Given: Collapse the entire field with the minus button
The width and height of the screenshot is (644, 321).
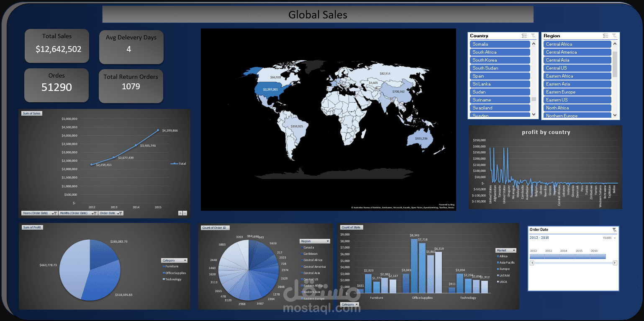Looking at the screenshot, I should coord(185,213).
